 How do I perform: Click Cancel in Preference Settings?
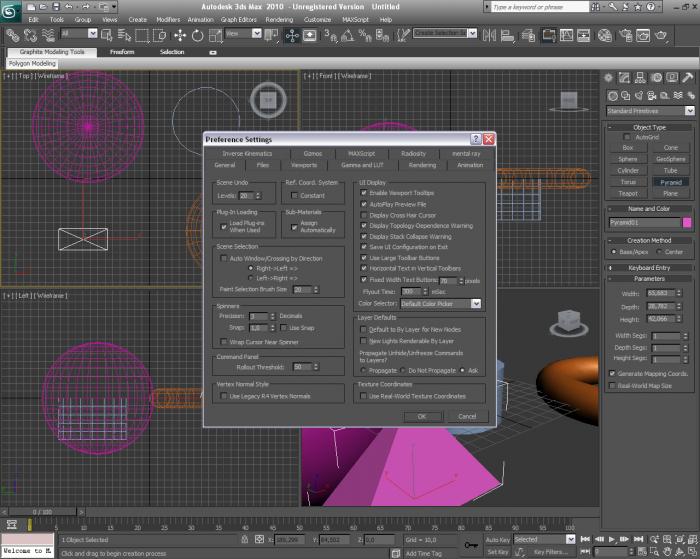point(467,417)
